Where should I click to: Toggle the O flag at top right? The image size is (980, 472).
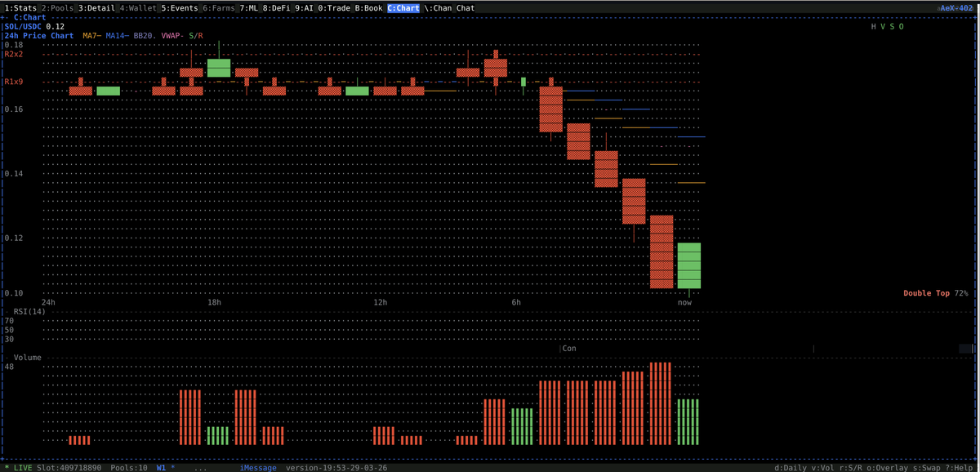pos(902,27)
